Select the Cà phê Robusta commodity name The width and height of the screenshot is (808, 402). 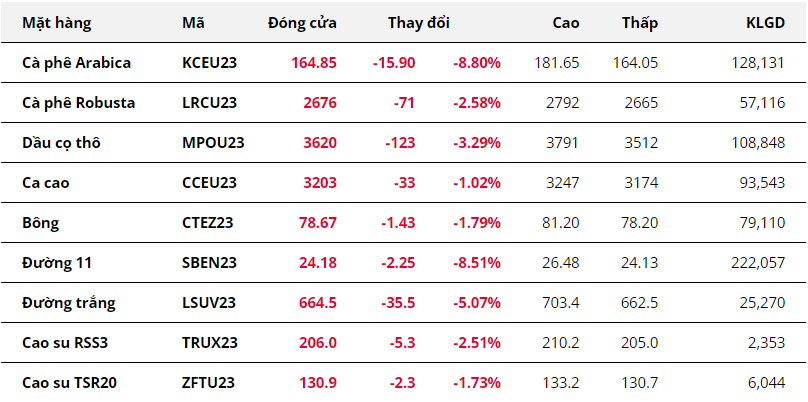tap(78, 102)
